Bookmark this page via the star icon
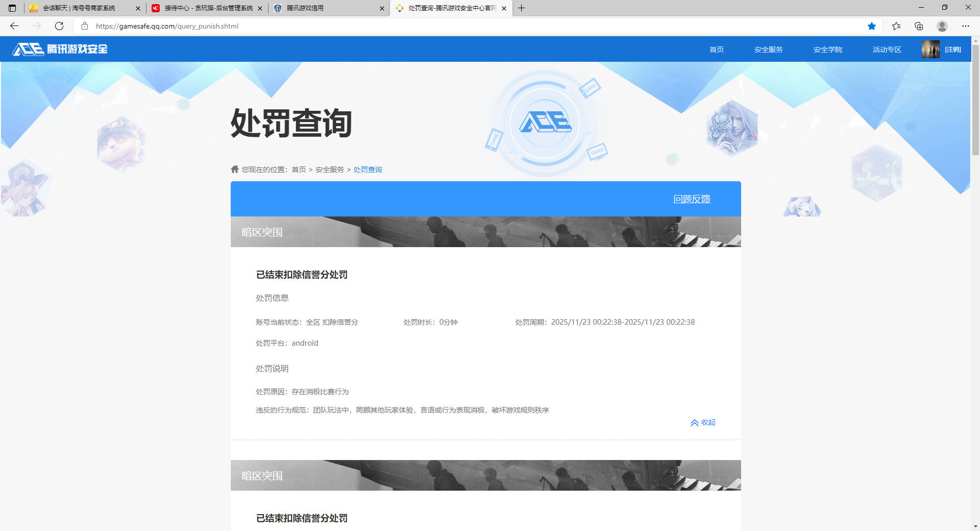This screenshot has width=980, height=531. point(871,26)
